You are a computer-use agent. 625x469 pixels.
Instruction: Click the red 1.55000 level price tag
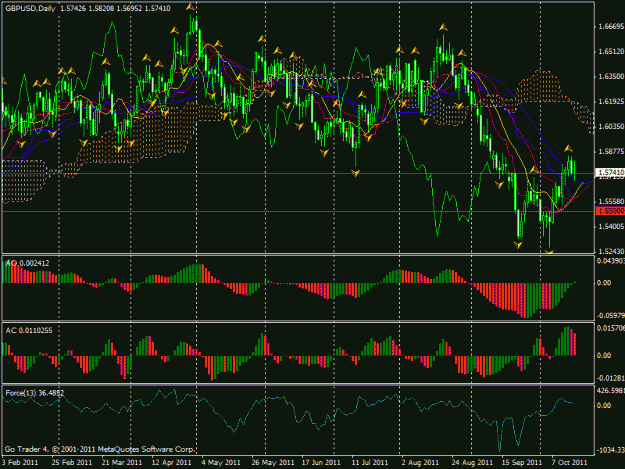[x=610, y=211]
